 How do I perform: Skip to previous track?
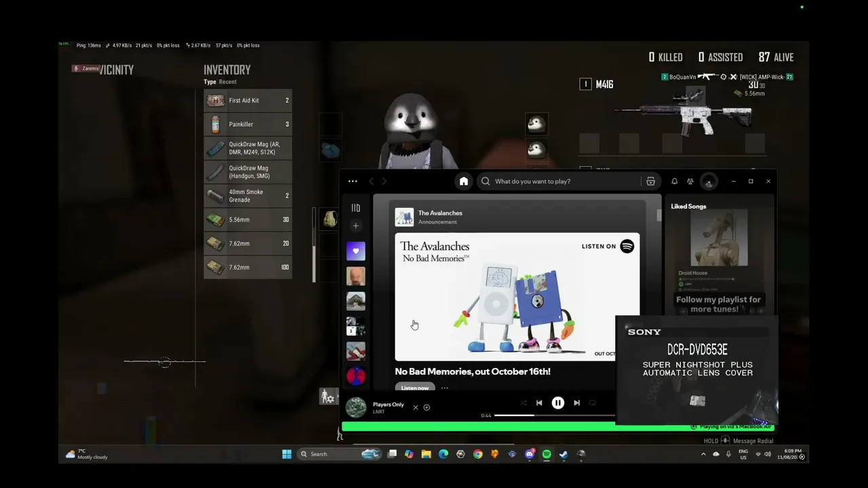pos(539,403)
